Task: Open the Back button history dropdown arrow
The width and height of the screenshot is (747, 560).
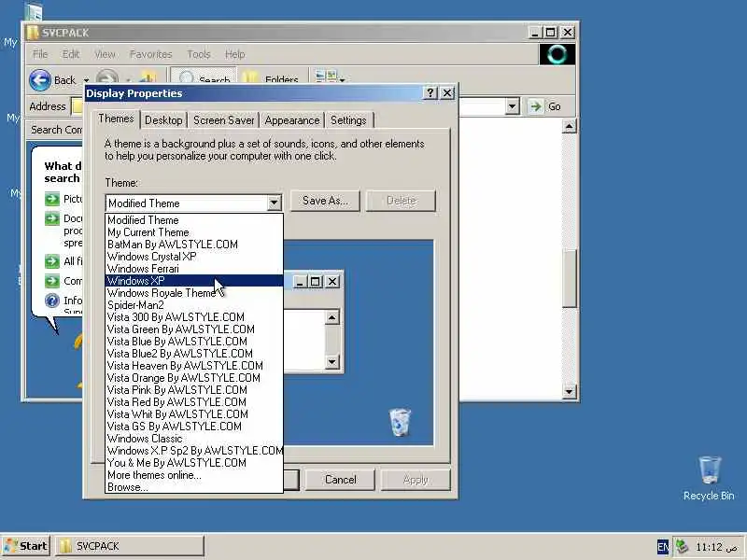Action: [86, 80]
